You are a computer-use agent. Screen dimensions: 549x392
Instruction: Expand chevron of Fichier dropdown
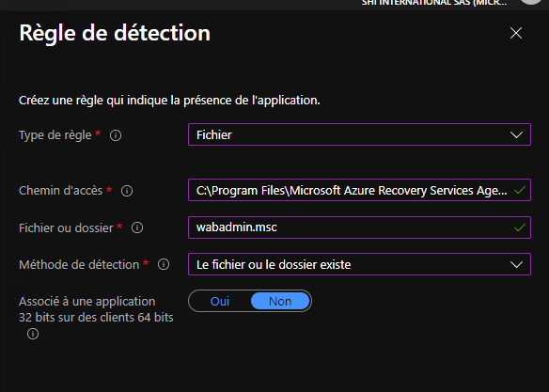(x=516, y=134)
